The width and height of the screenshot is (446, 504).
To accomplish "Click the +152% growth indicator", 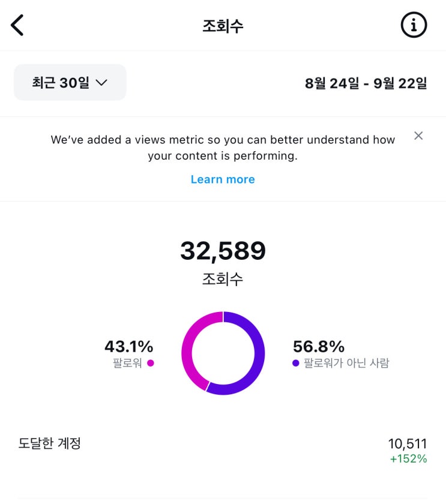I will (408, 459).
